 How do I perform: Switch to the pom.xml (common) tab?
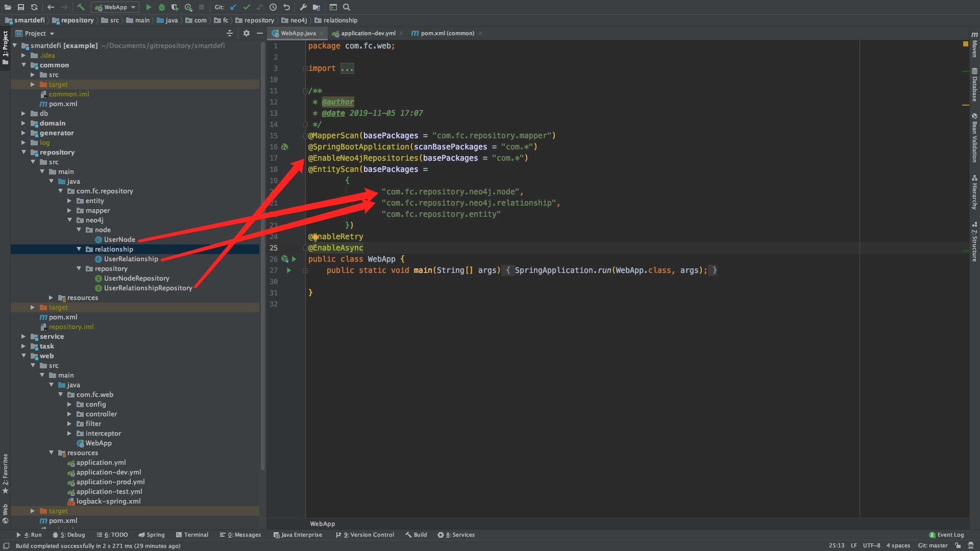click(x=447, y=33)
